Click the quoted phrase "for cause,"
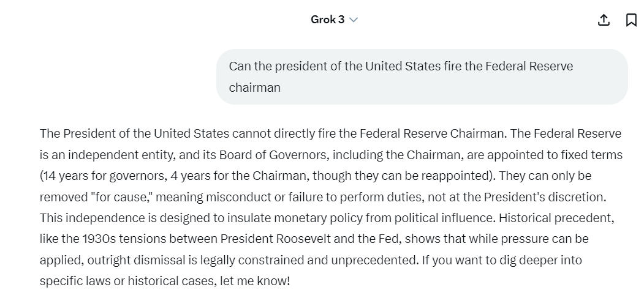This screenshot has height=298, width=644. pyautogui.click(x=122, y=197)
